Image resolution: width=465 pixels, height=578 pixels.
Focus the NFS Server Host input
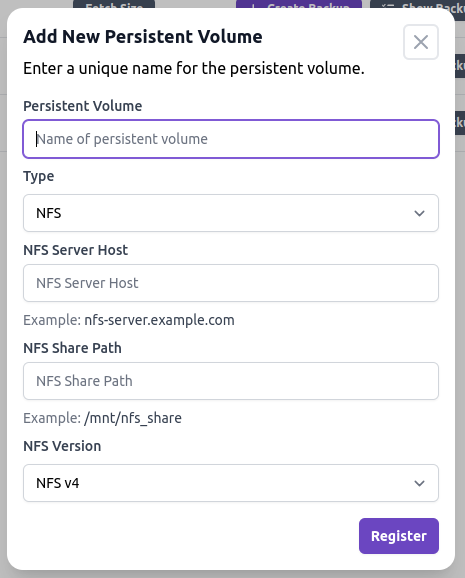tap(231, 283)
